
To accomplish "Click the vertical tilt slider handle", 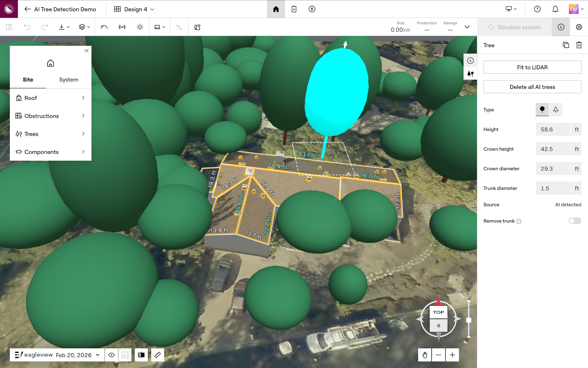I will (469, 320).
